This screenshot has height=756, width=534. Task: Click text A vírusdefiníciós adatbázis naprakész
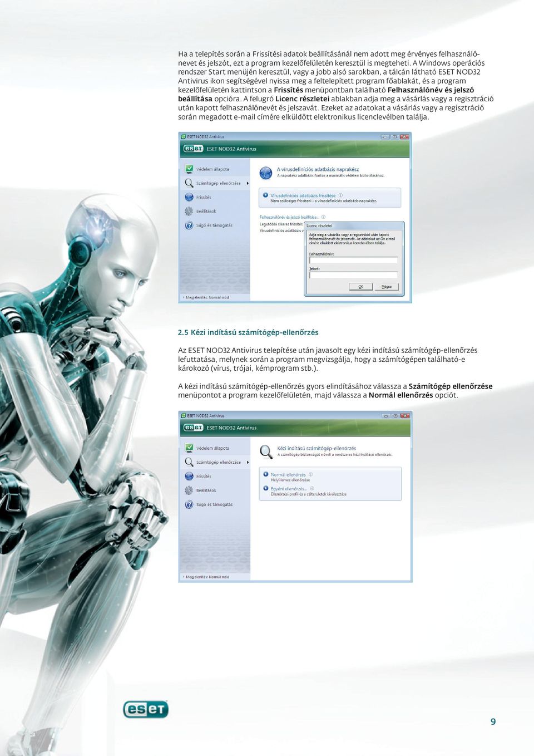318,169
